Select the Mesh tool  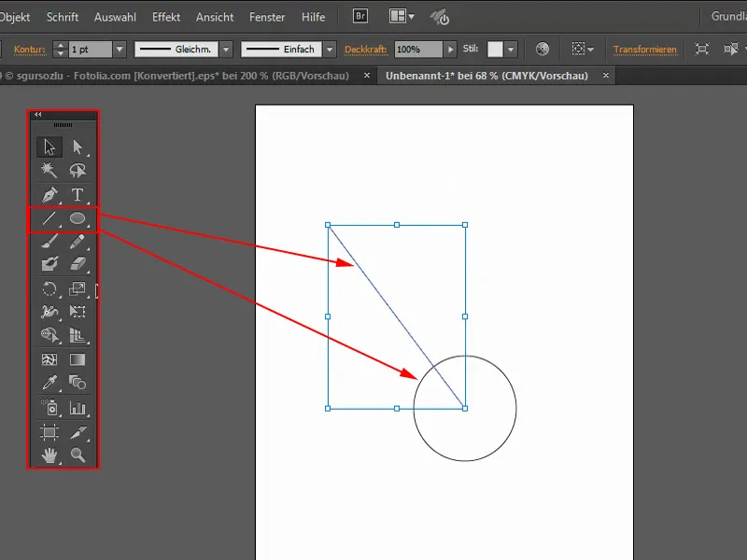point(49,359)
